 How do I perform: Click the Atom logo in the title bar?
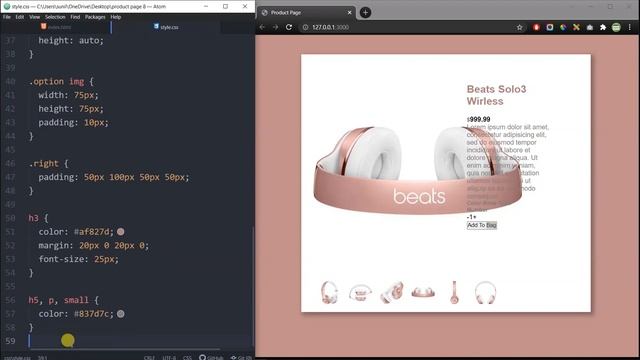pos(7,7)
